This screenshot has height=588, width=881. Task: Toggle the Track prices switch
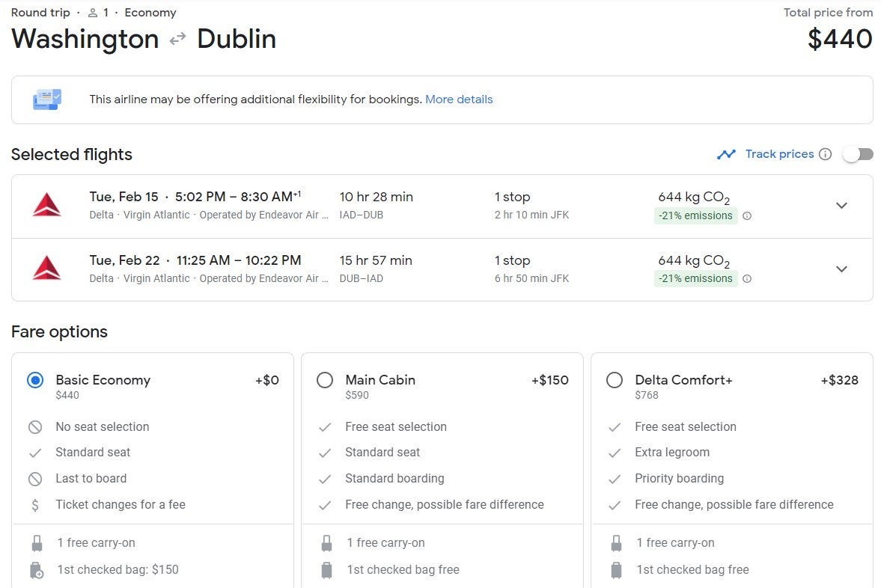tap(858, 154)
